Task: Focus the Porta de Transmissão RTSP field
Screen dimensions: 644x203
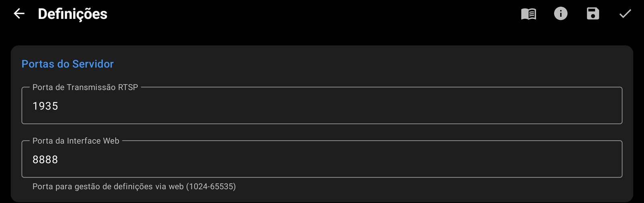Action: (322, 105)
